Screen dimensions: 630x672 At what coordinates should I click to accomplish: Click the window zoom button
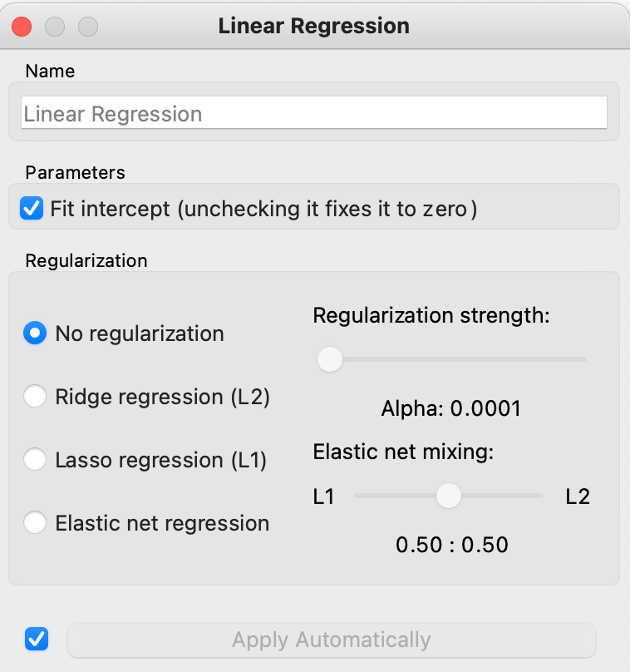tap(88, 26)
